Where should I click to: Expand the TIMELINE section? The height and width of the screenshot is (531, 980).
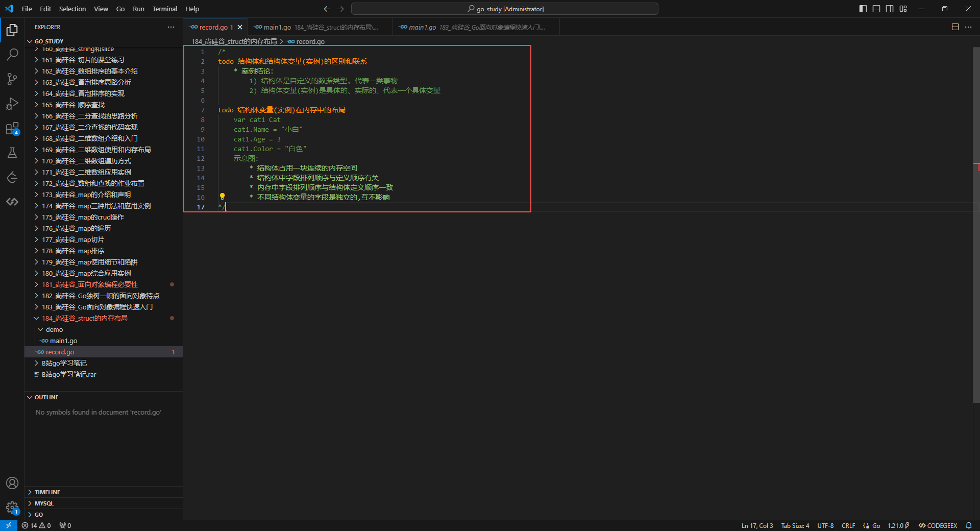tap(104, 492)
